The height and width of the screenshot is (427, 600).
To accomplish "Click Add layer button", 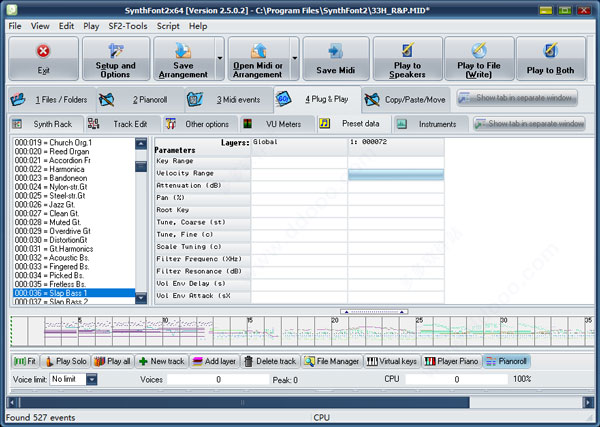I will (x=214, y=361).
